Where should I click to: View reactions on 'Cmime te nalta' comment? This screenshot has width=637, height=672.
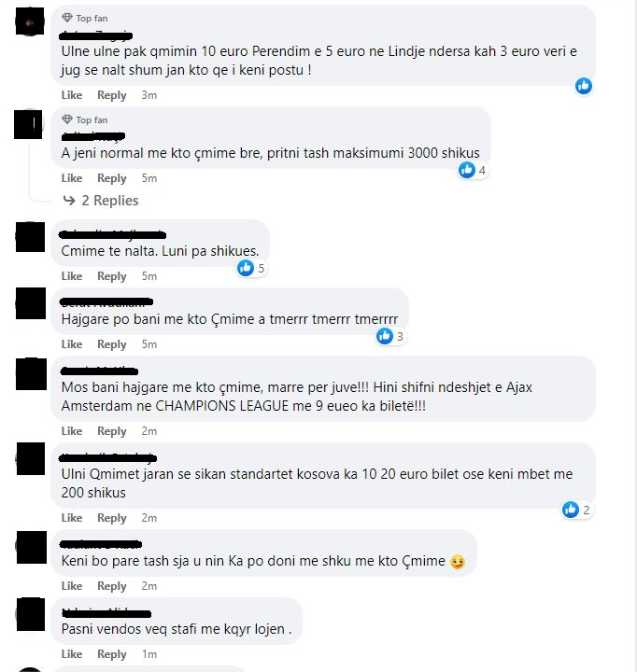251,268
